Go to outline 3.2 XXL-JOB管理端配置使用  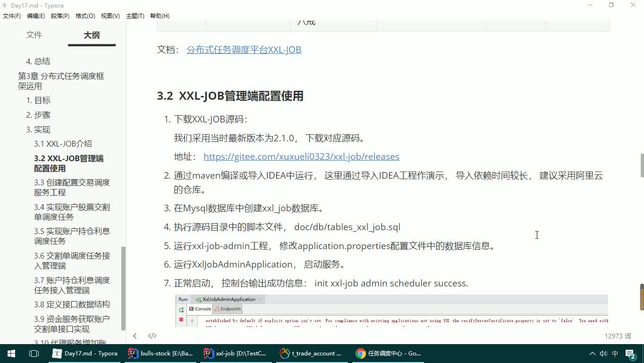click(68, 163)
